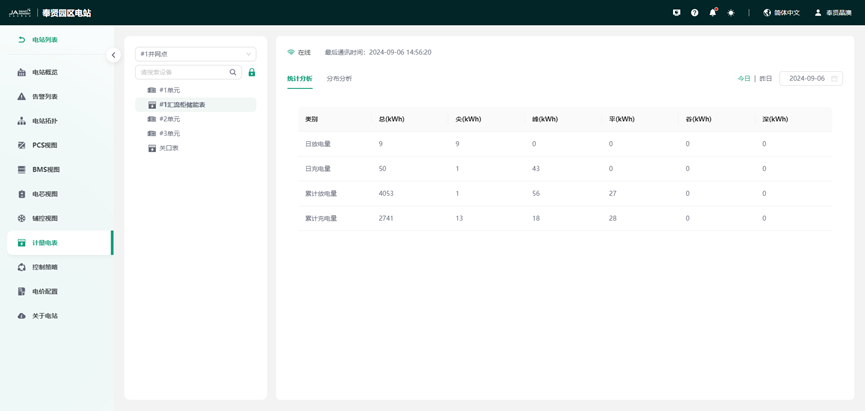Expand the #1并网点 dropdown
865x411 pixels.
coord(195,54)
